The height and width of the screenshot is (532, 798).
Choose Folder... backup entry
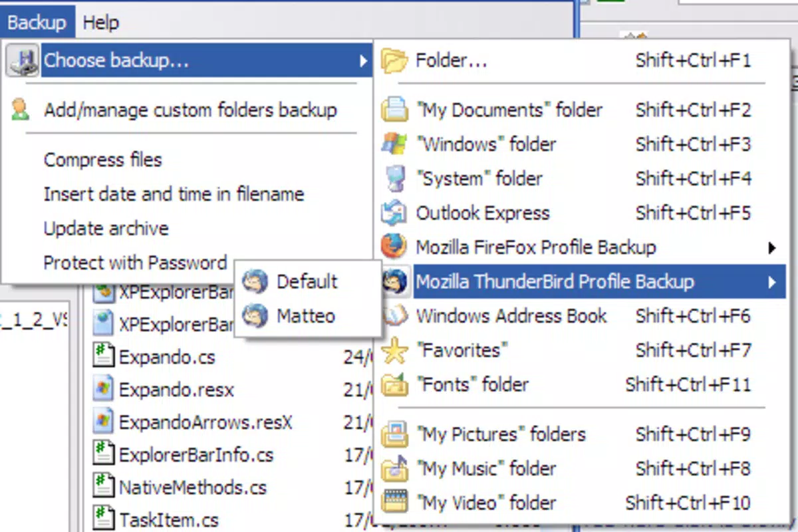pyautogui.click(x=451, y=61)
